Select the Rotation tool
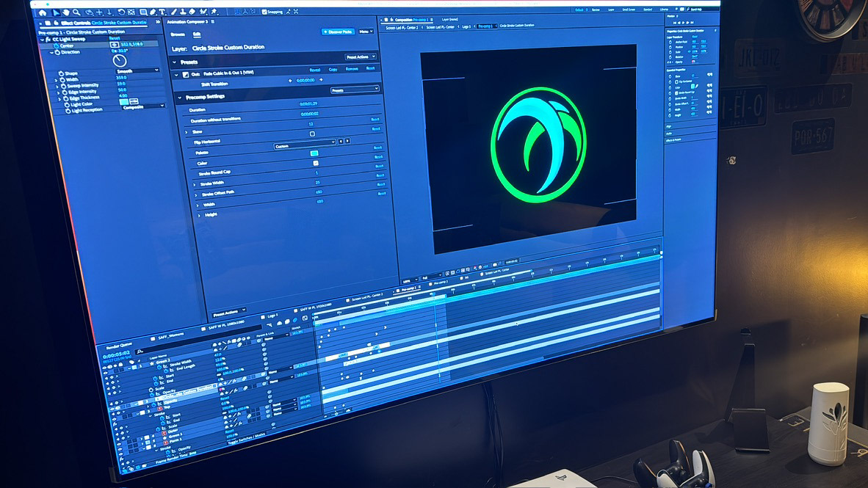 point(121,12)
